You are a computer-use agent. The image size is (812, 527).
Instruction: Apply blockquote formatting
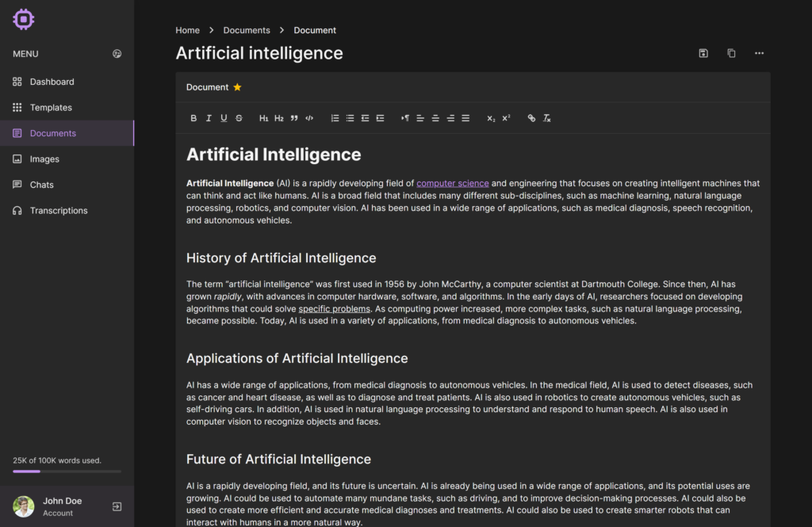click(x=294, y=118)
